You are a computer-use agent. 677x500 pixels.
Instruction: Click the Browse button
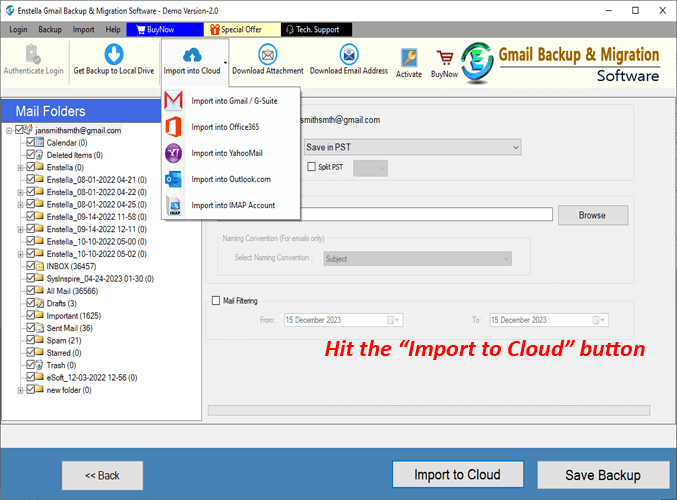[592, 215]
